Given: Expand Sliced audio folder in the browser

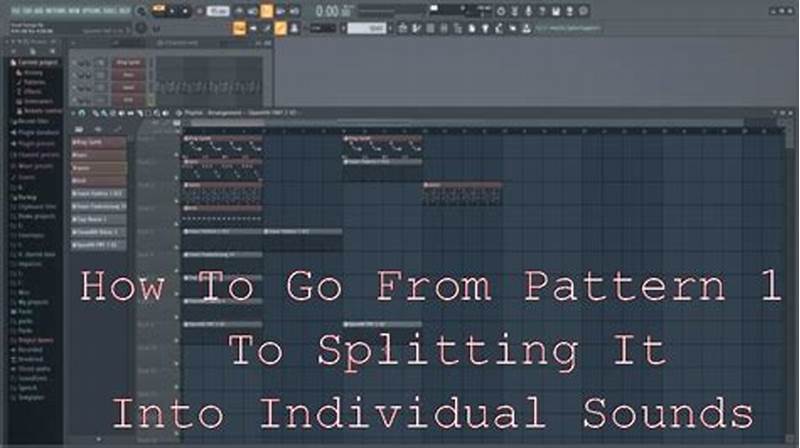Looking at the screenshot, I should [x=31, y=369].
